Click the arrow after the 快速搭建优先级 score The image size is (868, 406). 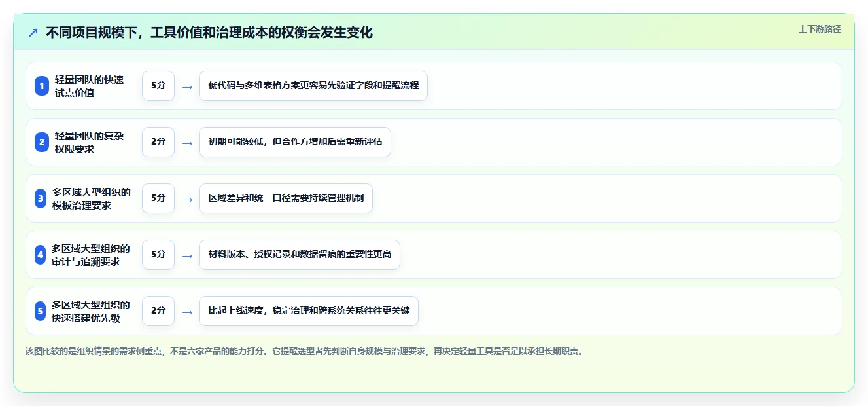point(187,312)
